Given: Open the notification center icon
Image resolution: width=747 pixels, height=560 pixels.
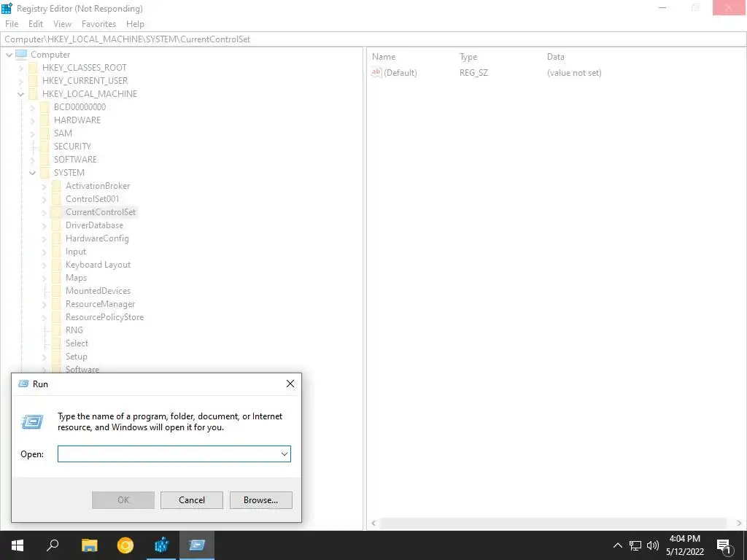Looking at the screenshot, I should [x=724, y=547].
